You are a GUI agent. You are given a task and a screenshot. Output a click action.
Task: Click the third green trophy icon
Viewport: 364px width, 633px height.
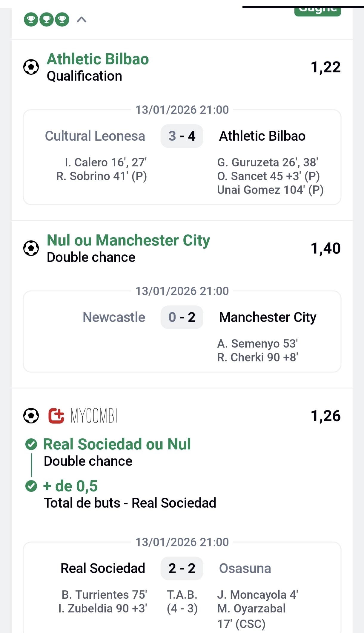coord(62,20)
